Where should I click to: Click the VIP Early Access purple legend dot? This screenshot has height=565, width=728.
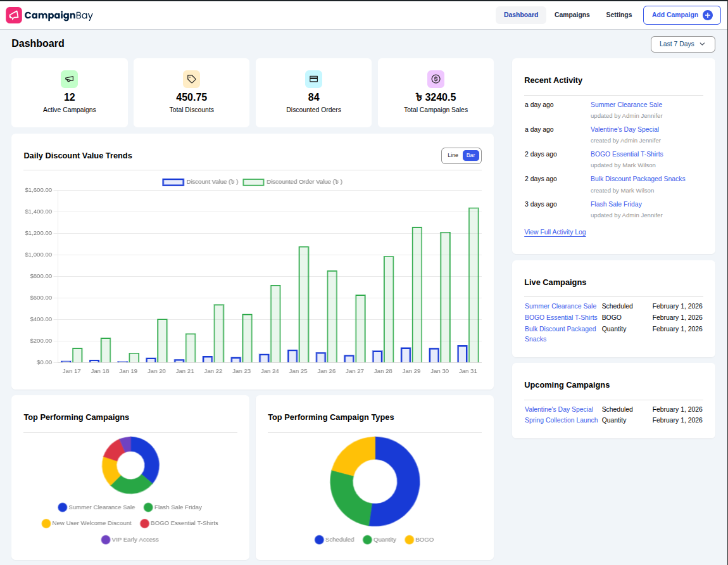click(x=106, y=539)
